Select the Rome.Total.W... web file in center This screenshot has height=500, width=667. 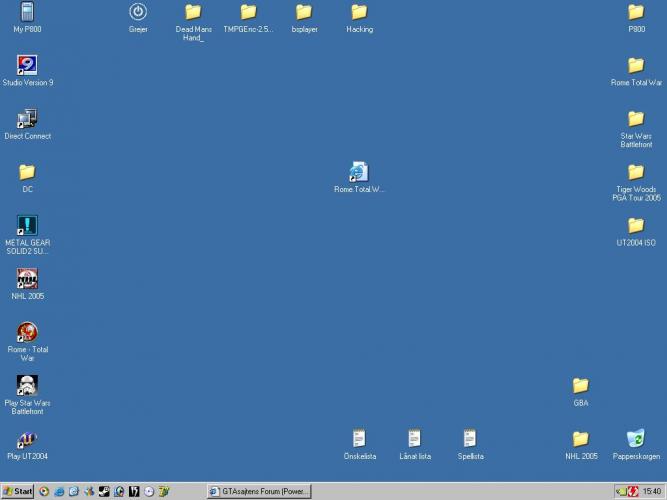[x=359, y=172]
